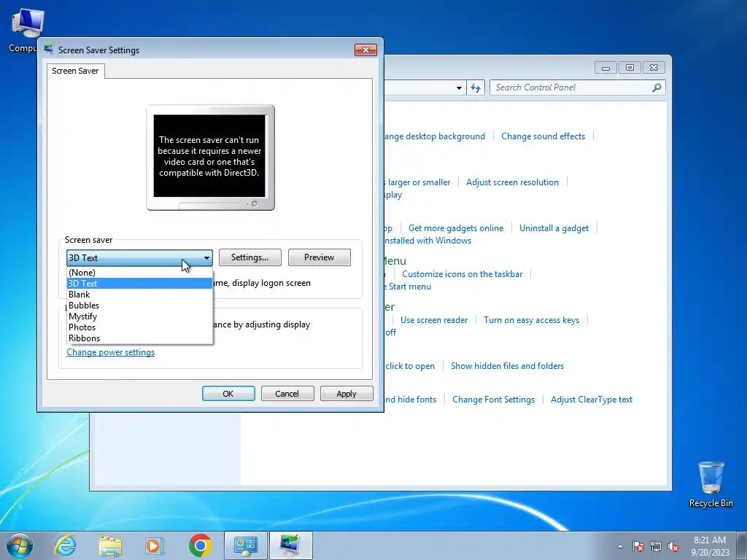Open Turn on easy access keys link
The height and width of the screenshot is (560, 747).
pos(532,320)
